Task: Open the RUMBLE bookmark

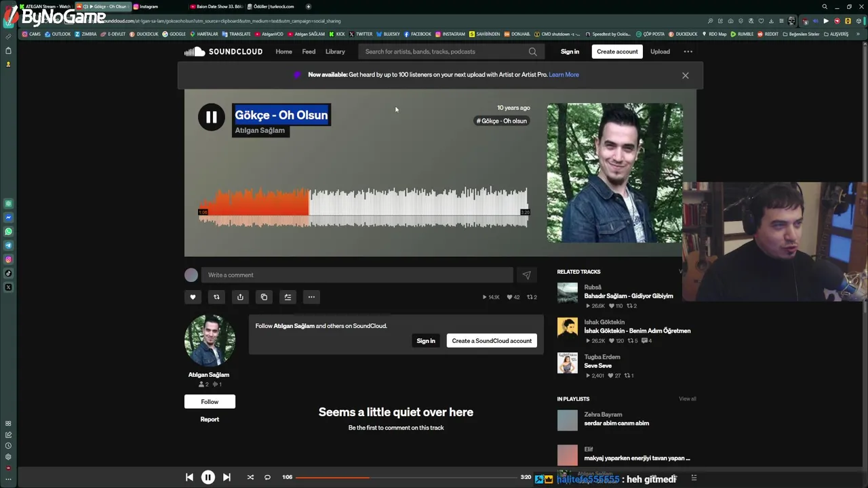Action: coord(743,34)
